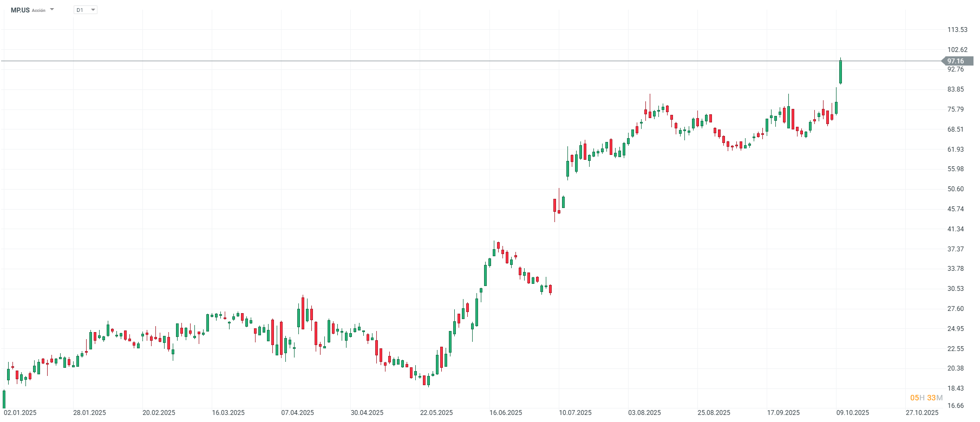Click the 50.60 price axis label
This screenshot has height=422, width=980.
[955, 189]
